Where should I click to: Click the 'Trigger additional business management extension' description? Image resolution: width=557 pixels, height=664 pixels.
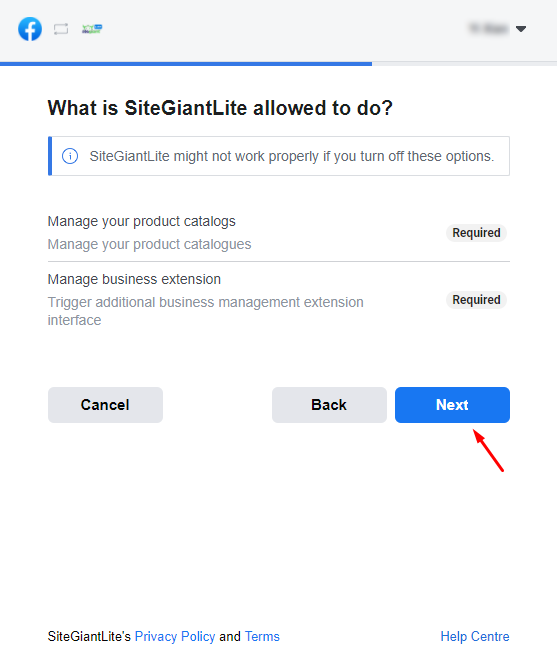[x=205, y=311]
